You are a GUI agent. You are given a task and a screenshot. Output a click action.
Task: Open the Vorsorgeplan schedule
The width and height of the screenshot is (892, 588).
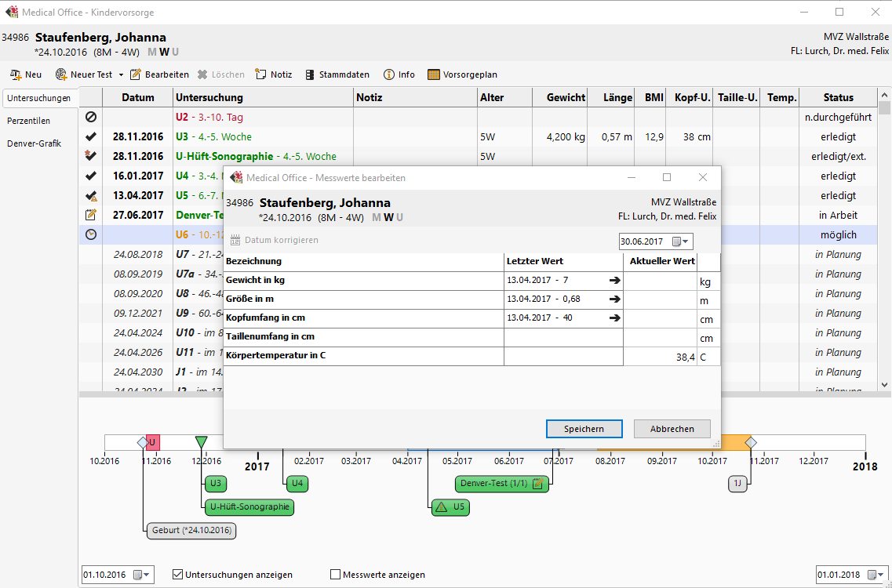click(462, 74)
